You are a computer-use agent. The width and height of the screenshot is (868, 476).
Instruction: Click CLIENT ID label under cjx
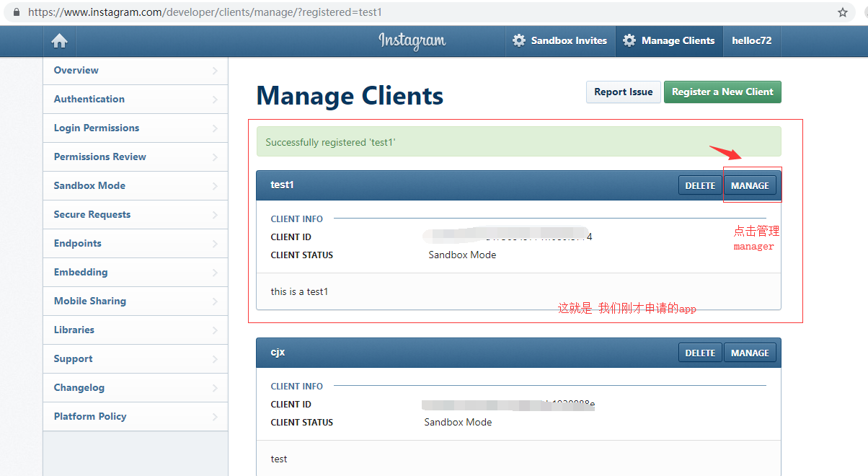click(291, 404)
